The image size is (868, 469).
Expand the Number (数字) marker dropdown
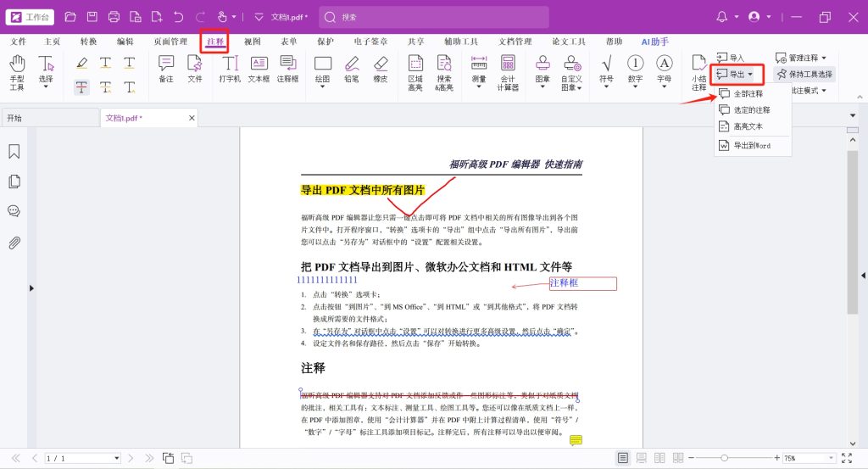point(635,87)
